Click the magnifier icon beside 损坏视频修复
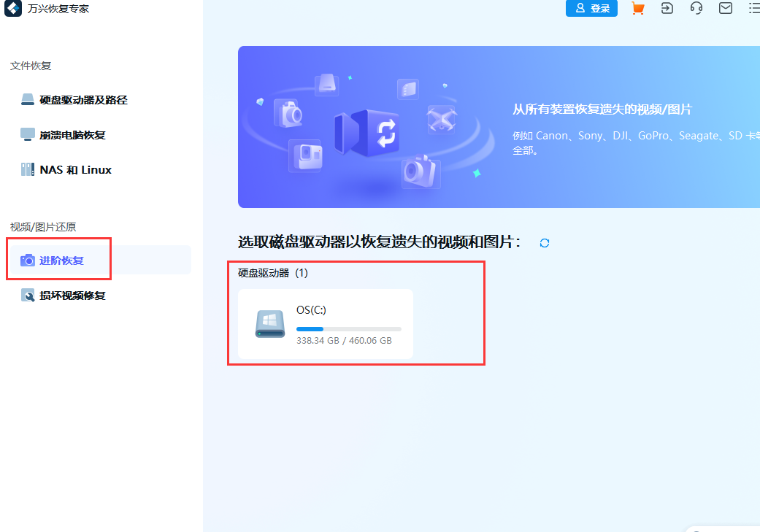The height and width of the screenshot is (532, 760). coord(27,295)
